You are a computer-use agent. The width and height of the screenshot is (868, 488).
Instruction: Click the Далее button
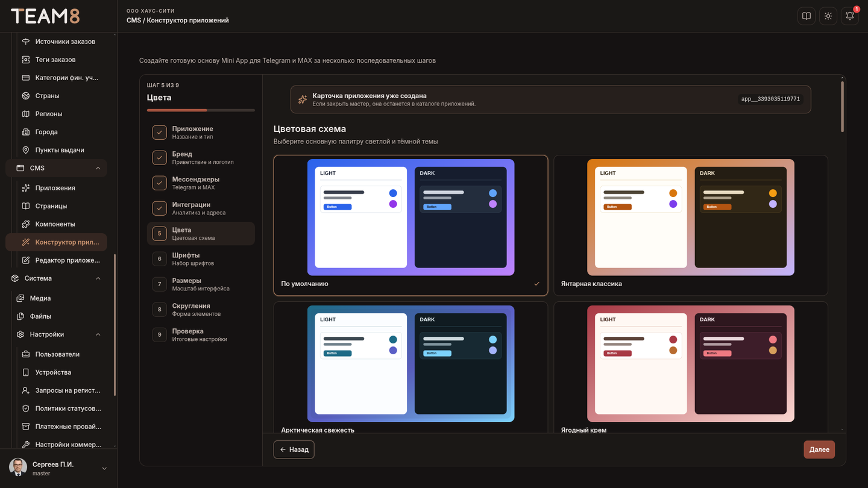pyautogui.click(x=819, y=449)
